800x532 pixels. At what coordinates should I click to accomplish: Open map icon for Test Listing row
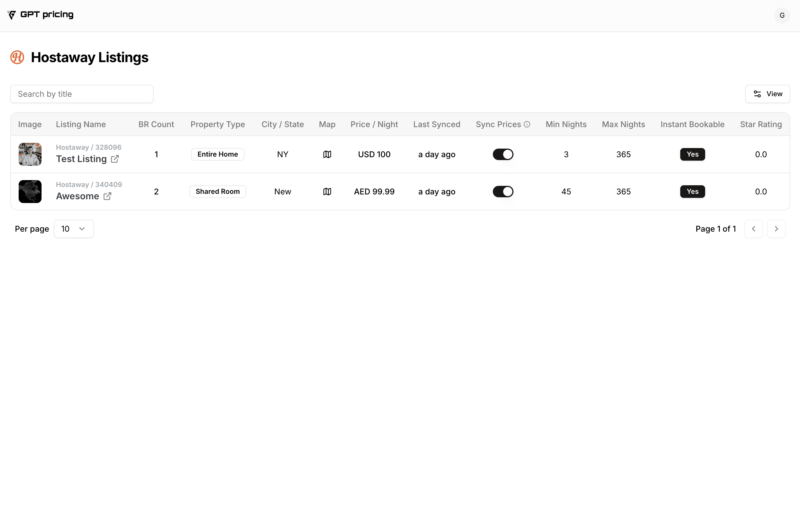(327, 154)
